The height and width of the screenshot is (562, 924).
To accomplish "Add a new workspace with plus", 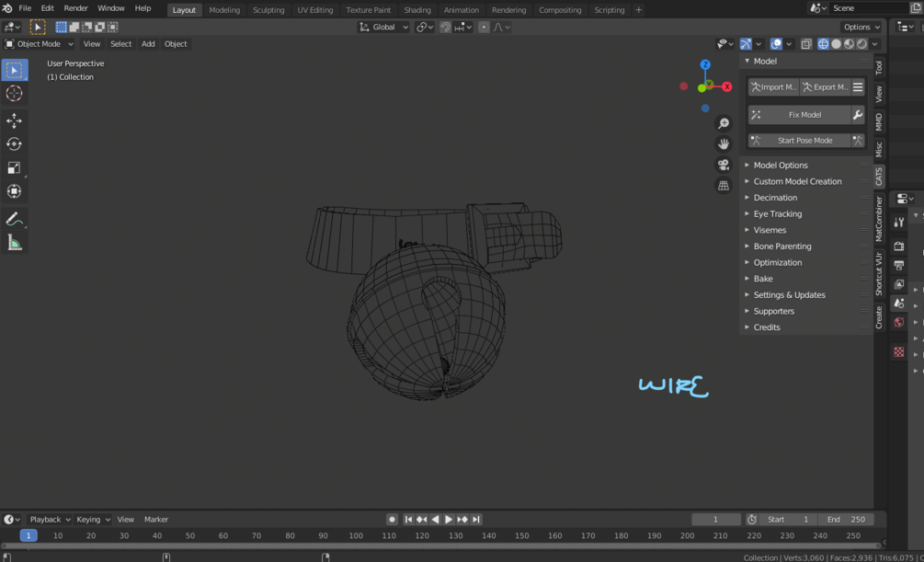I will [x=638, y=9].
